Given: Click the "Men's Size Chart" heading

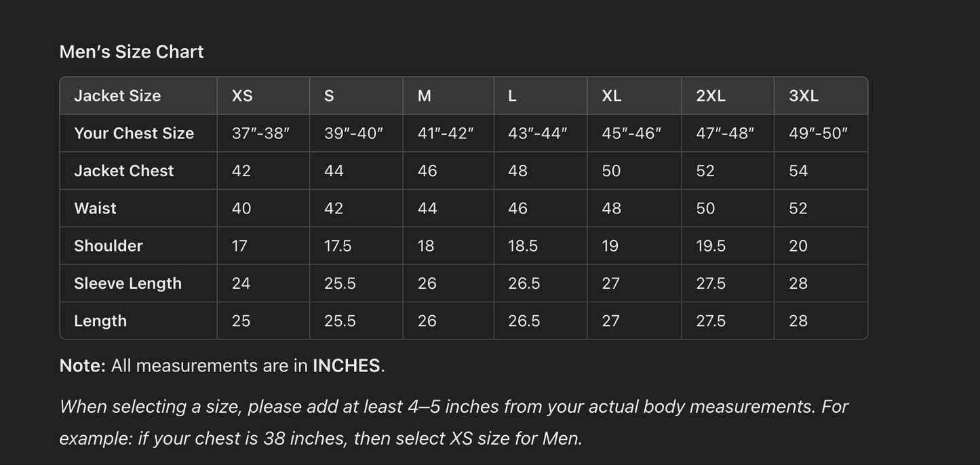Looking at the screenshot, I should click(x=132, y=52).
